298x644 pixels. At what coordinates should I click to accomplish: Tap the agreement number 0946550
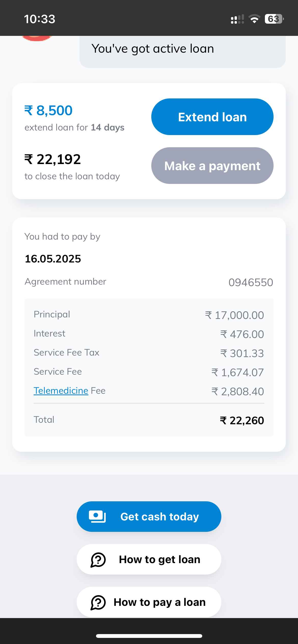pyautogui.click(x=251, y=282)
